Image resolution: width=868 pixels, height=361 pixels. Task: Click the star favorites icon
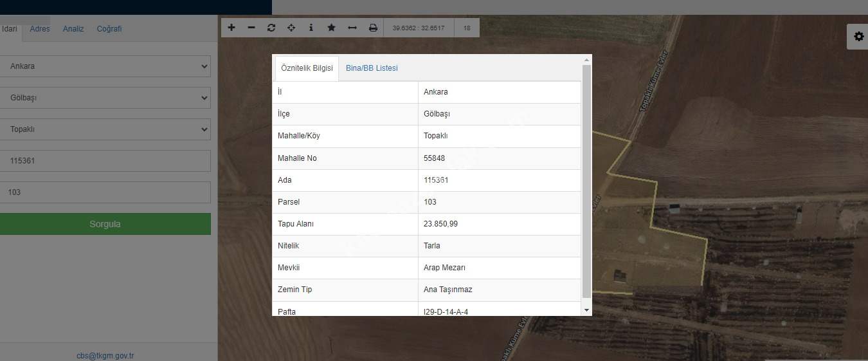[331, 28]
